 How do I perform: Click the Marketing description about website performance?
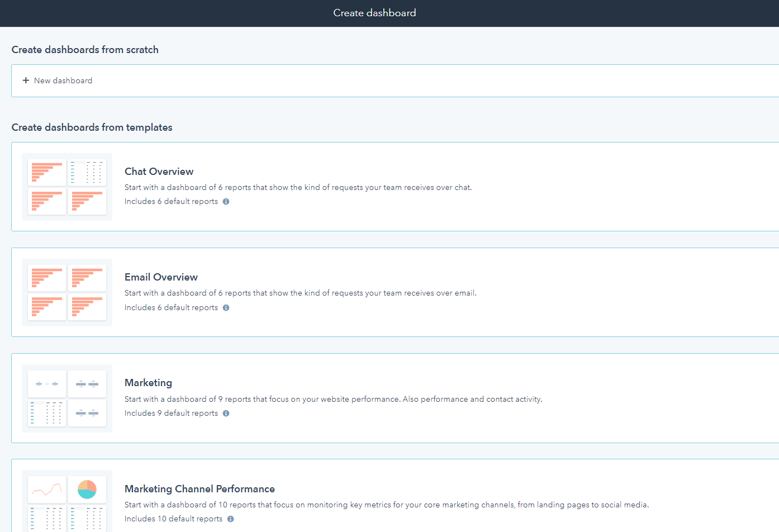coord(334,400)
